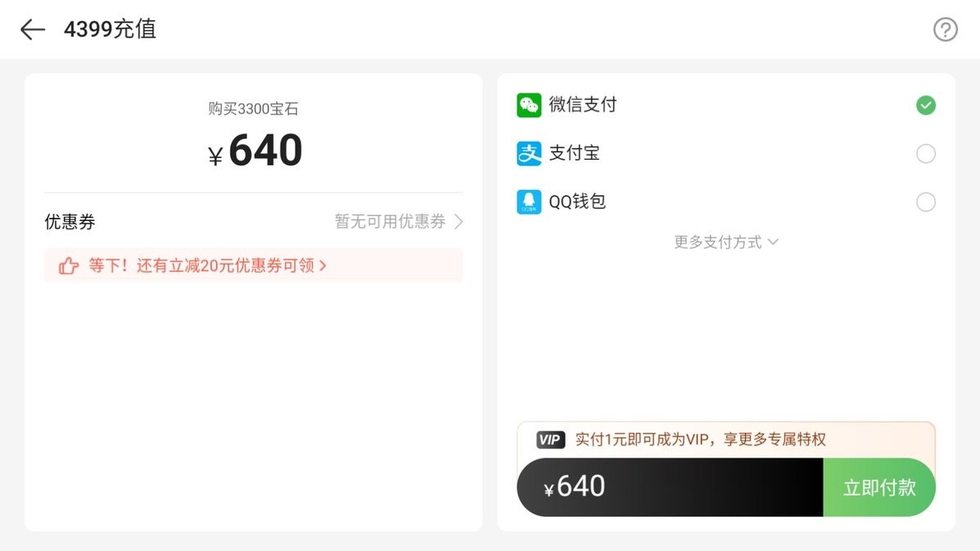Expand 更多支付方式 payment options
The height and width of the screenshot is (551, 980).
click(725, 242)
